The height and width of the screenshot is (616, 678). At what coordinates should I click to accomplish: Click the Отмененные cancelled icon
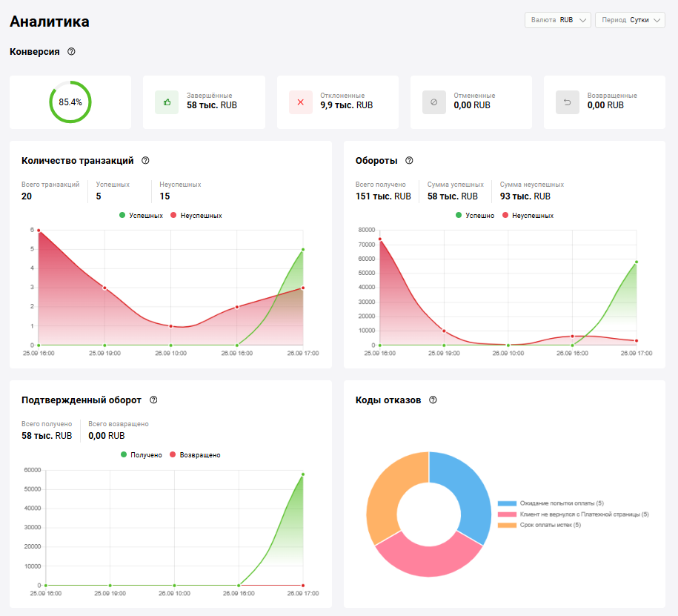pyautogui.click(x=433, y=102)
